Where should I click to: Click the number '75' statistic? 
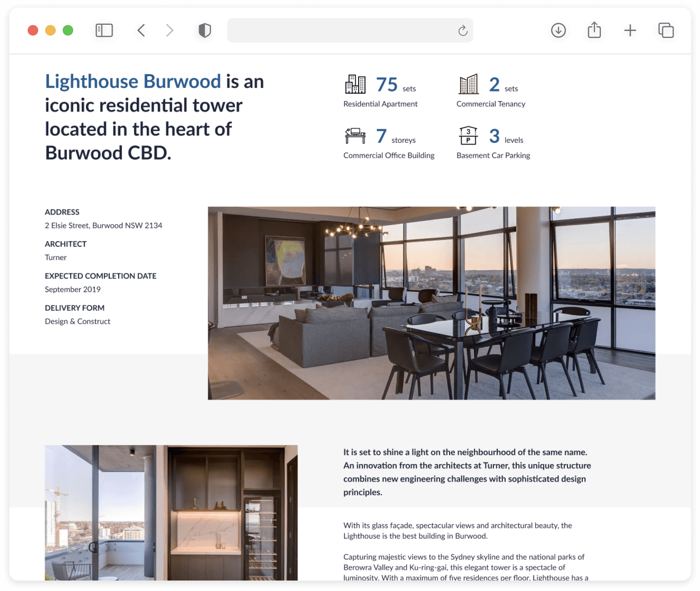387,84
